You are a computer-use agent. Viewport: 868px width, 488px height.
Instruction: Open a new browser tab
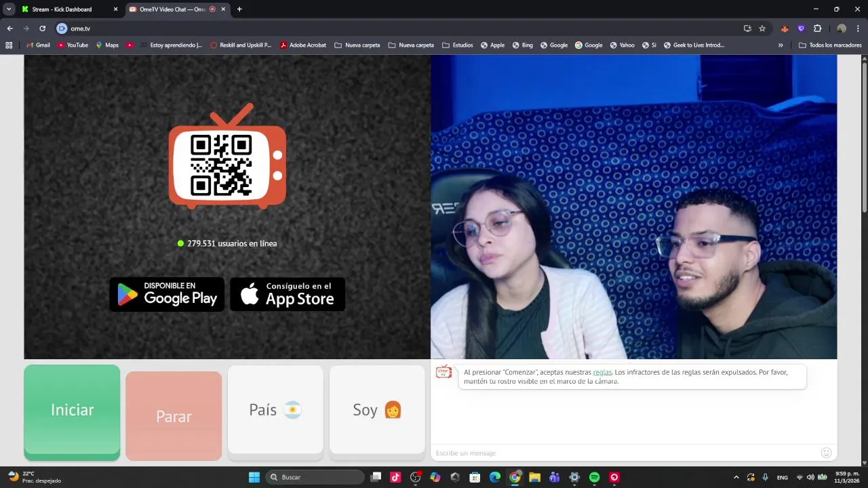(x=239, y=9)
